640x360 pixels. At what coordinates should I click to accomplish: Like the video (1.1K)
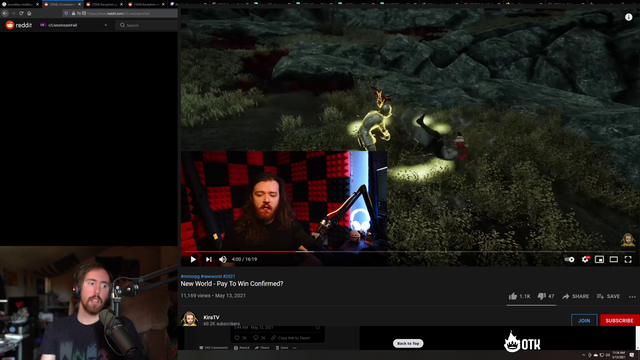(x=519, y=296)
